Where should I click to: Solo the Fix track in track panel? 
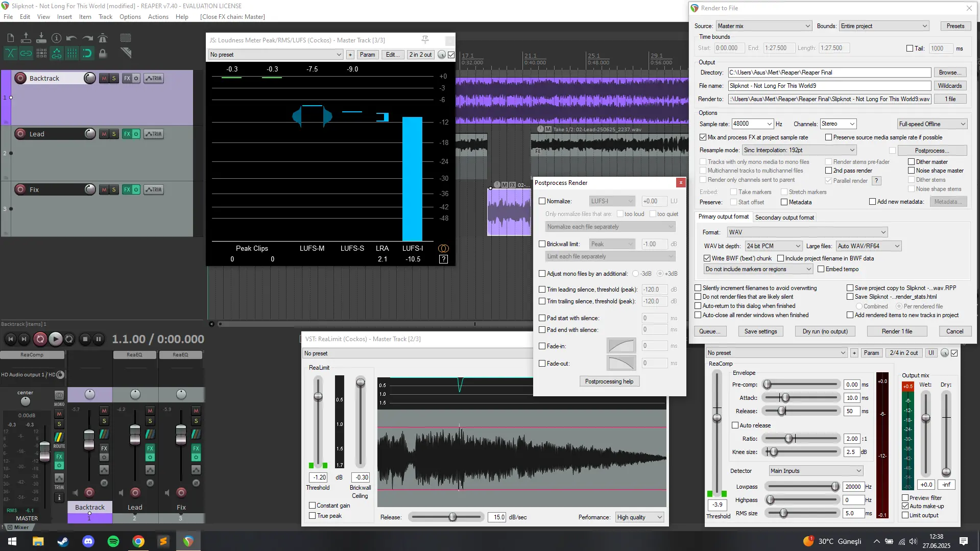[x=114, y=189]
